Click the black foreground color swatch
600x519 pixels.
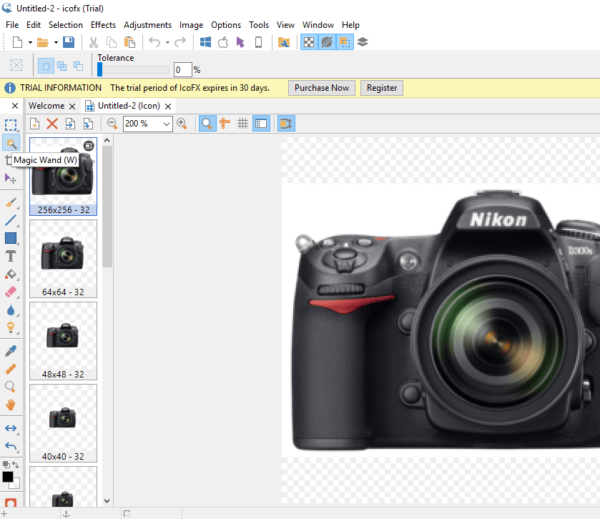coord(7,477)
